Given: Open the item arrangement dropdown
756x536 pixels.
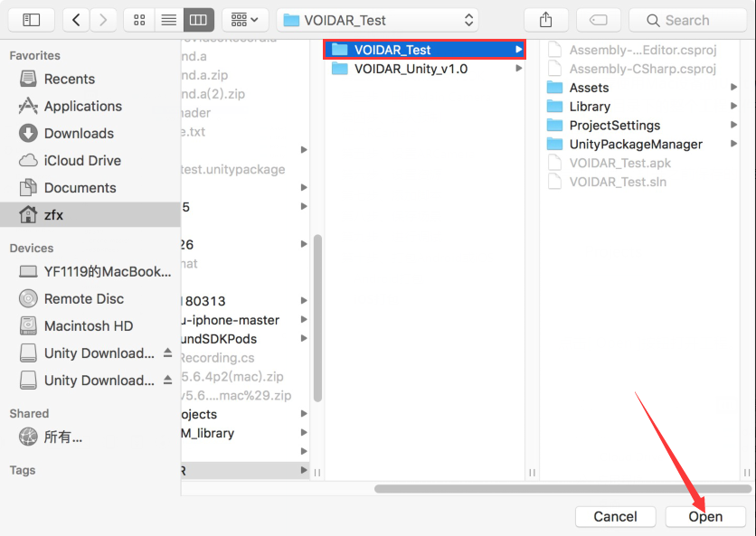Looking at the screenshot, I should 244,19.
